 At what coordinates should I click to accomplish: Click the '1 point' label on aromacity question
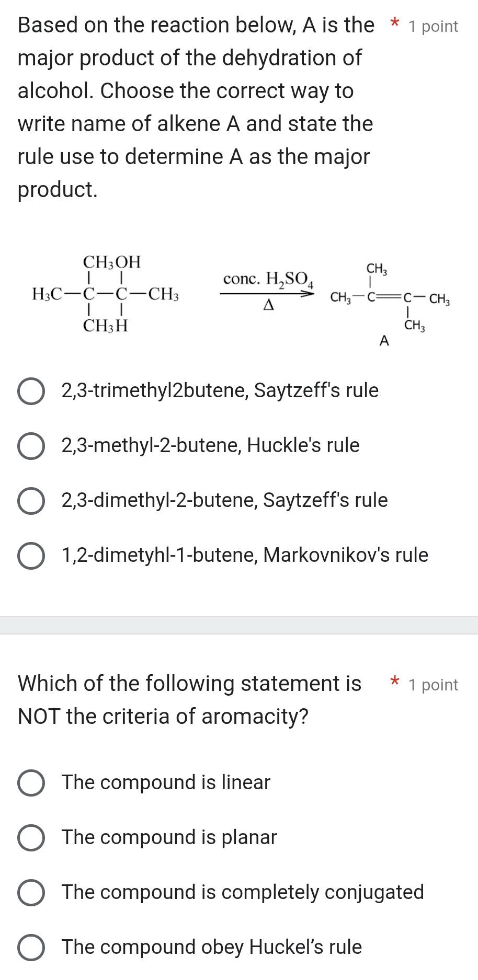pos(434,685)
